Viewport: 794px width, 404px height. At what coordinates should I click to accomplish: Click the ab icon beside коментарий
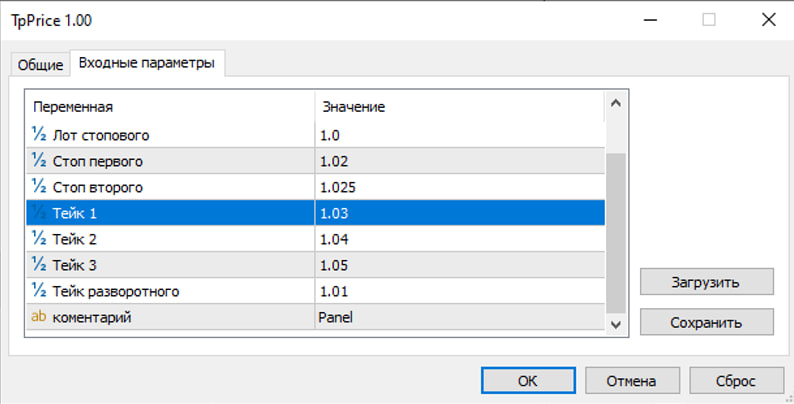tap(40, 317)
